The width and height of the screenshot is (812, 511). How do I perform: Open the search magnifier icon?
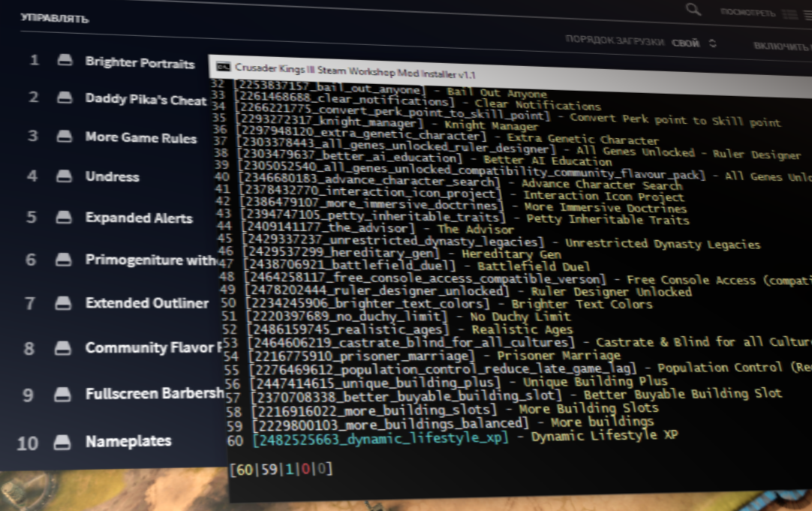(693, 9)
